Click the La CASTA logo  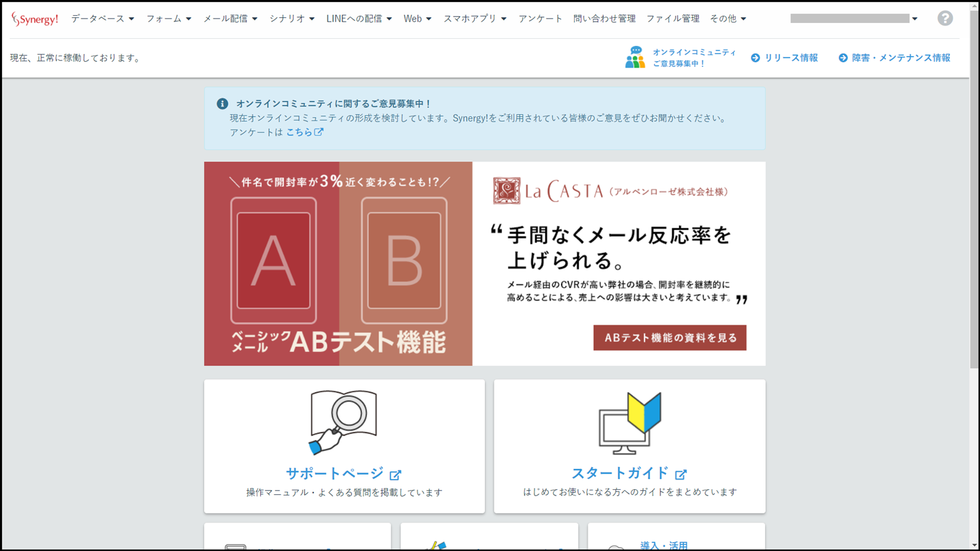547,191
